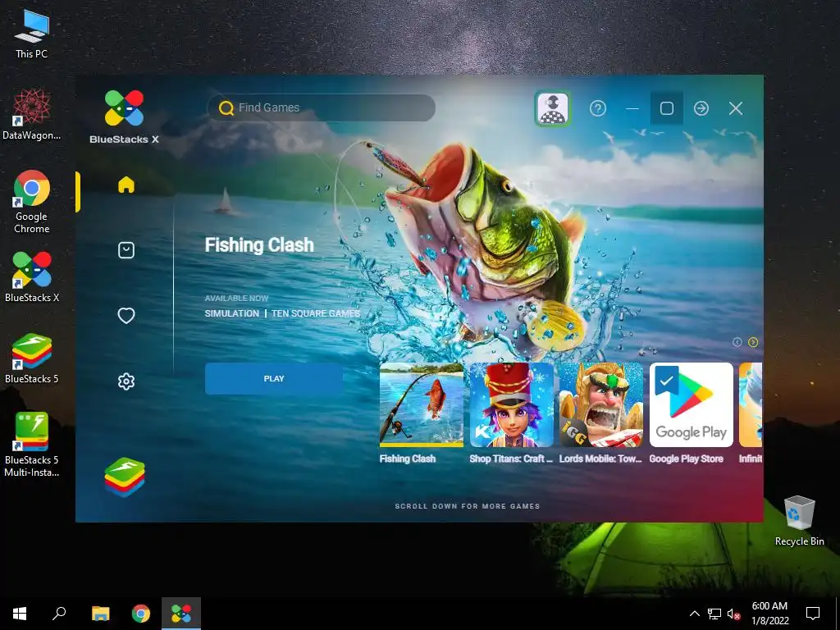Show previous games with left carousel arrow
Screen dimensions: 840x630
[737, 342]
